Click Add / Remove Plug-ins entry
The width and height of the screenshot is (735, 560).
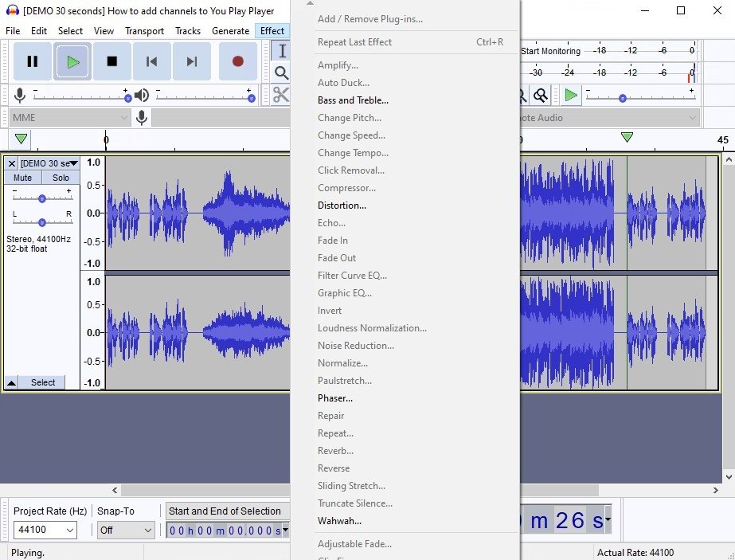(x=405, y=19)
